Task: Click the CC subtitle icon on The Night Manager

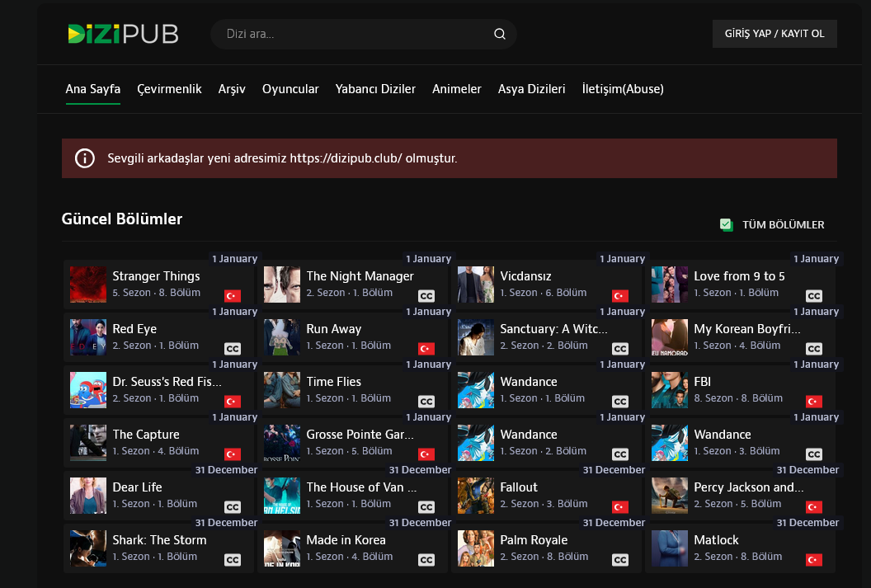Action: (426, 296)
